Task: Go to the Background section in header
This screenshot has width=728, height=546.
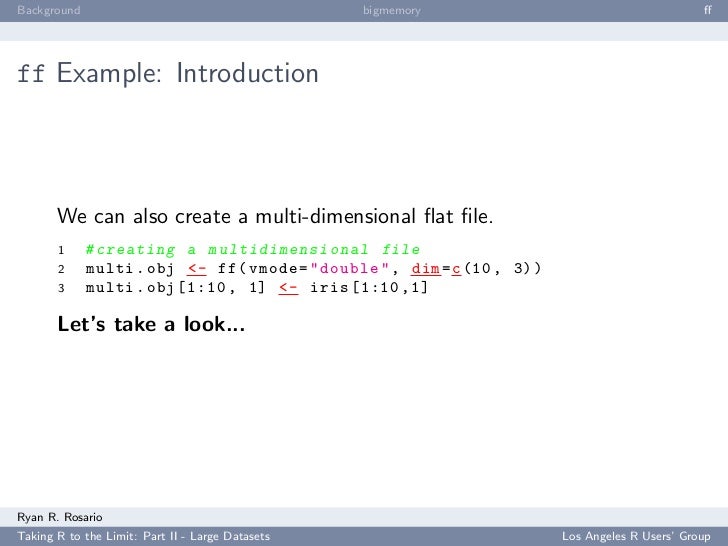Action: click(49, 10)
